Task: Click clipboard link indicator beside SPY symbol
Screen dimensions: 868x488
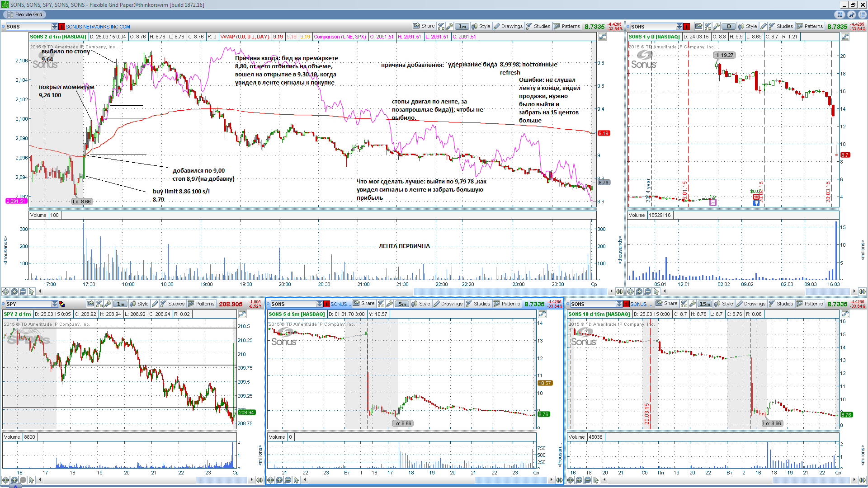Action: click(x=62, y=304)
